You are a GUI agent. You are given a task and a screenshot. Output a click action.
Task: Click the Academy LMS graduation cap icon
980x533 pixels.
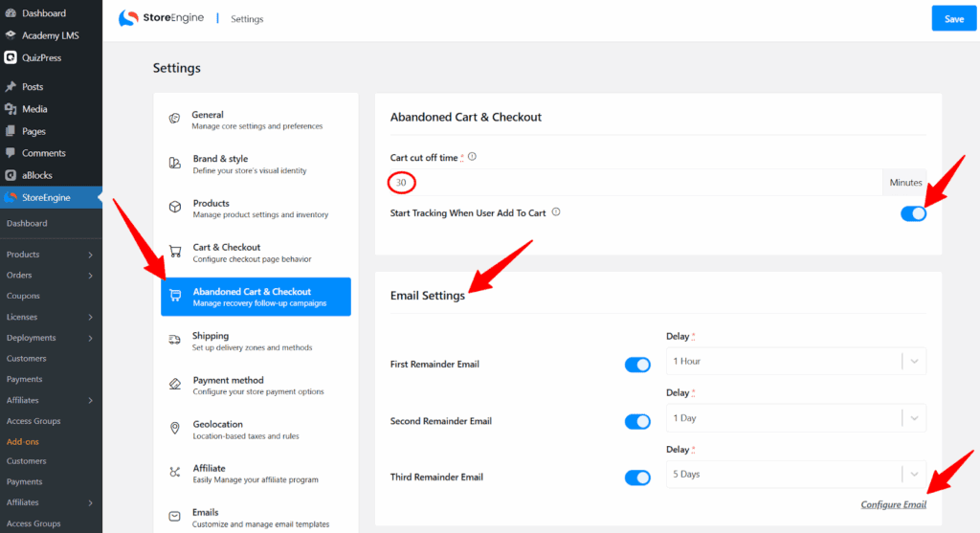[11, 35]
